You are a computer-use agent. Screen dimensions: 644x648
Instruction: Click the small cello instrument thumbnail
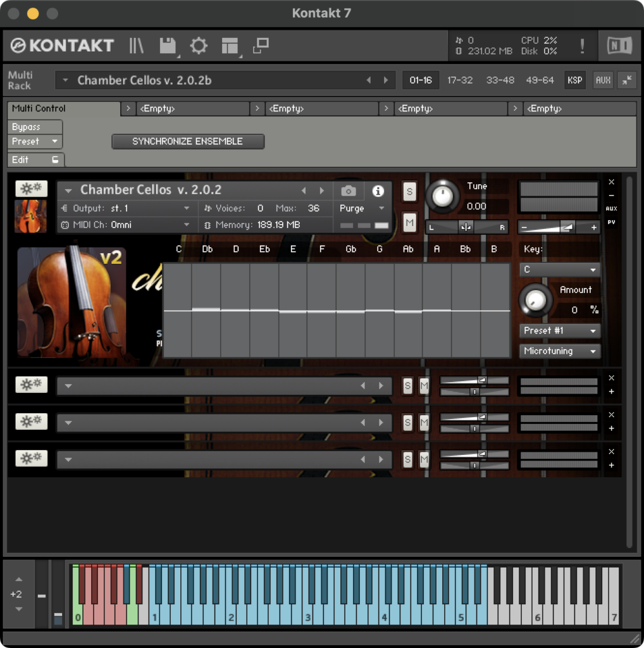coord(30,216)
